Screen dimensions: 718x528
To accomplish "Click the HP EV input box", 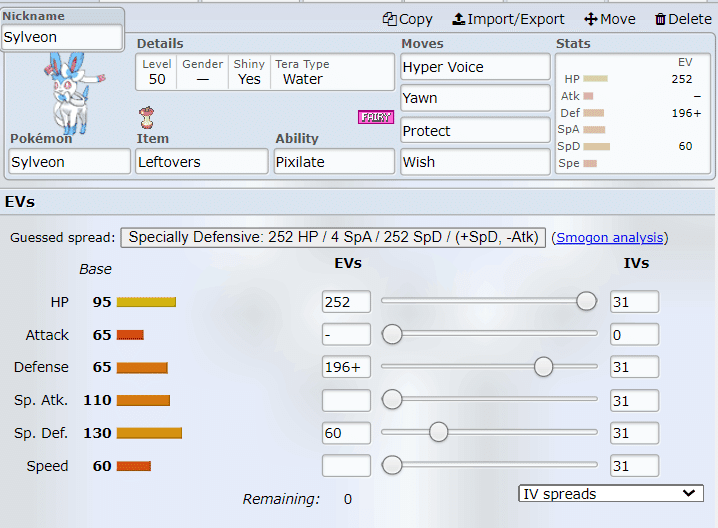I will [x=346, y=302].
